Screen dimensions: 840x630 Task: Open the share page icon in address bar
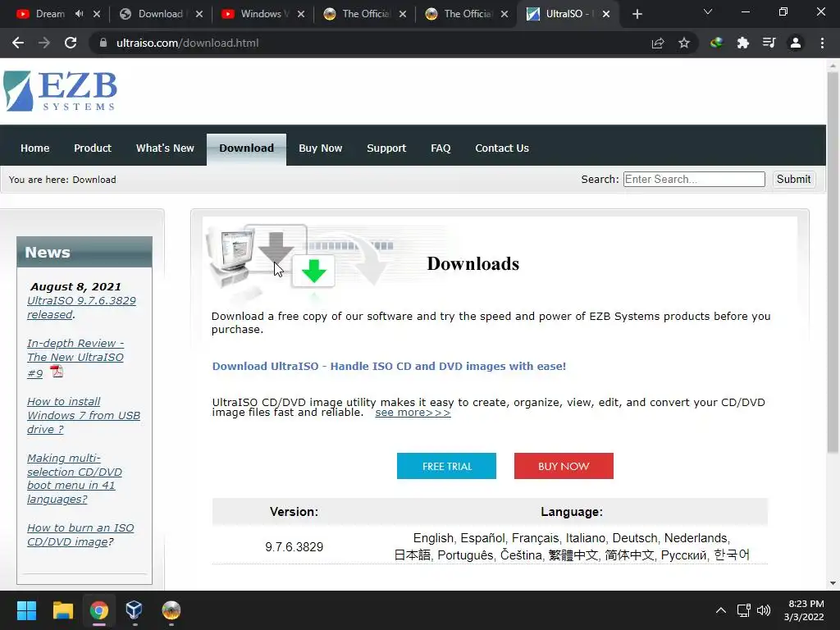click(658, 43)
